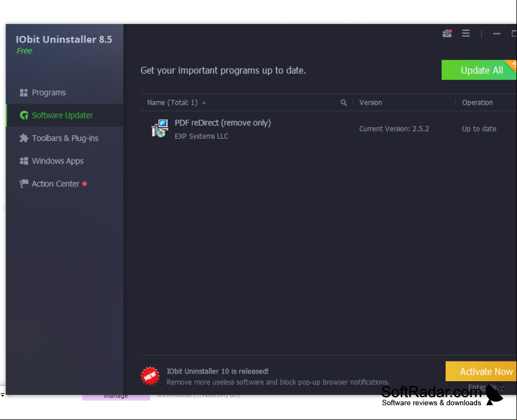The width and height of the screenshot is (517, 420).
Task: Click the PDF reDirect program icon
Action: (160, 128)
